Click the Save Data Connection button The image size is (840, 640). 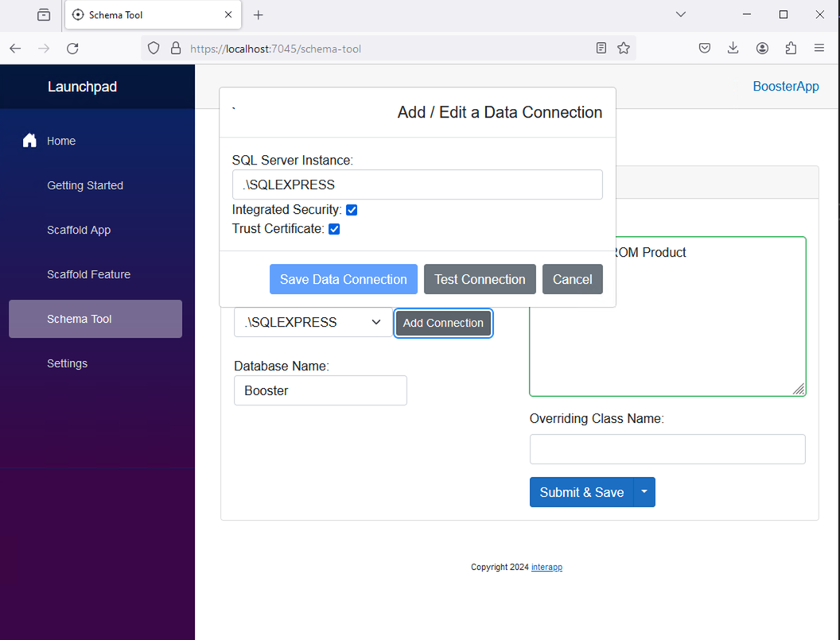344,279
